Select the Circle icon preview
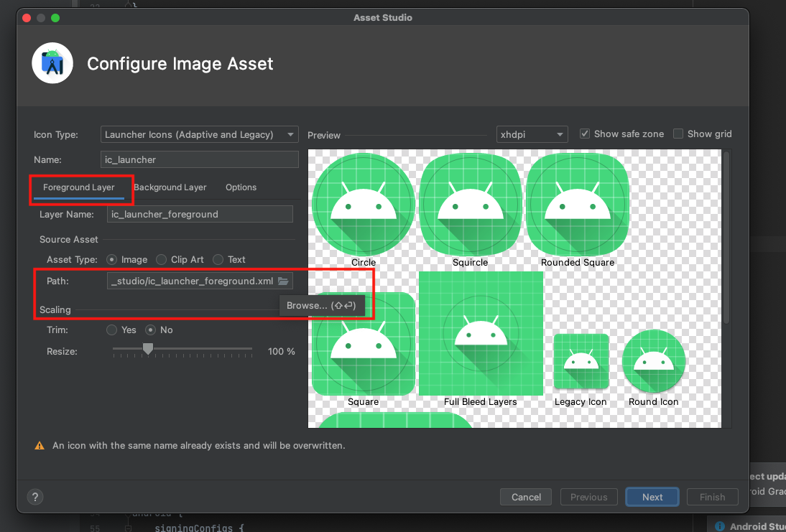The image size is (786, 532). [x=364, y=206]
